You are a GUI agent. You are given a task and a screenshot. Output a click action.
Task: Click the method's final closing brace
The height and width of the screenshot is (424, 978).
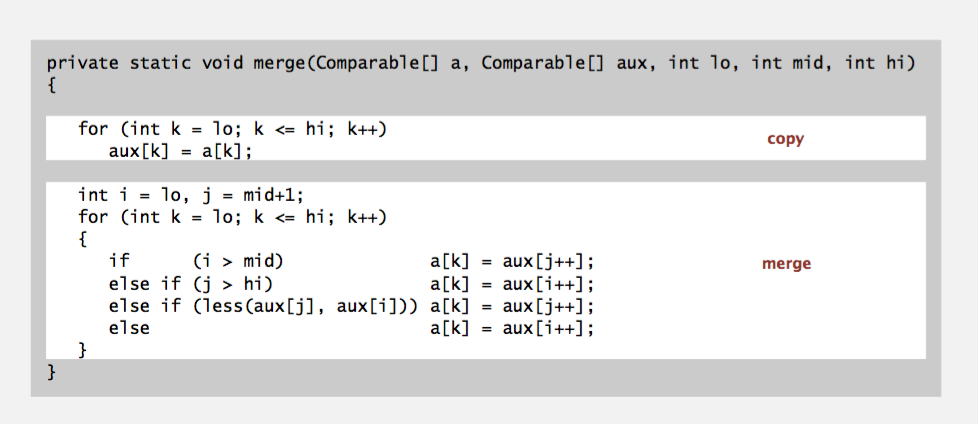(x=51, y=372)
